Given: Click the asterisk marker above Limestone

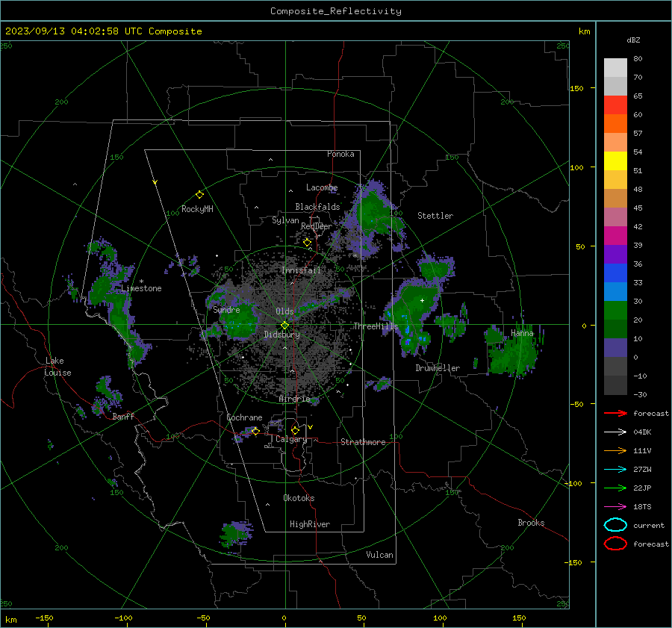Looking at the screenshot, I should coord(141,282).
